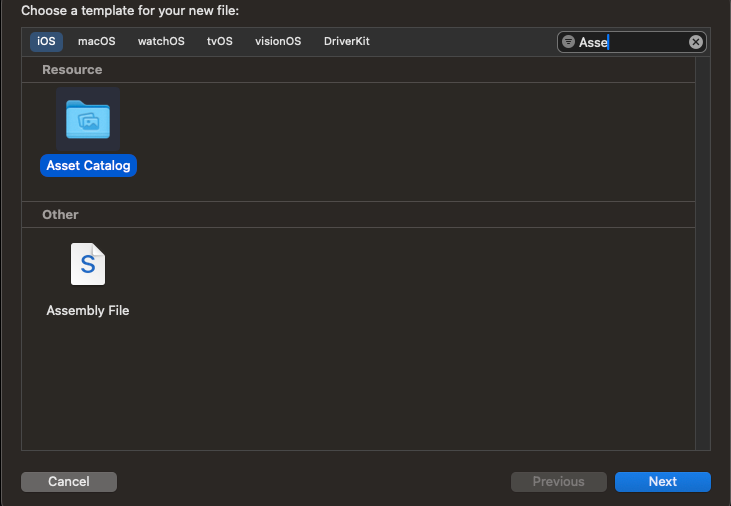
Task: Click the template list vertical scrollbar
Action: (703, 253)
